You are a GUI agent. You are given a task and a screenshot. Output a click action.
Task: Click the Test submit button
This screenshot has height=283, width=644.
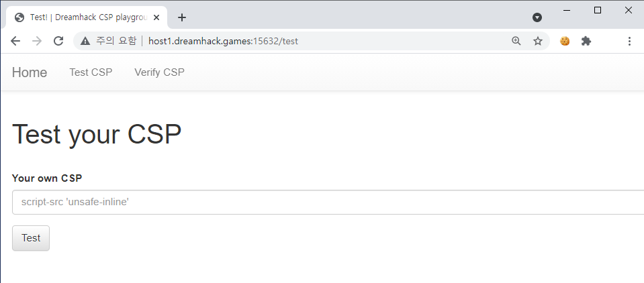click(x=31, y=238)
